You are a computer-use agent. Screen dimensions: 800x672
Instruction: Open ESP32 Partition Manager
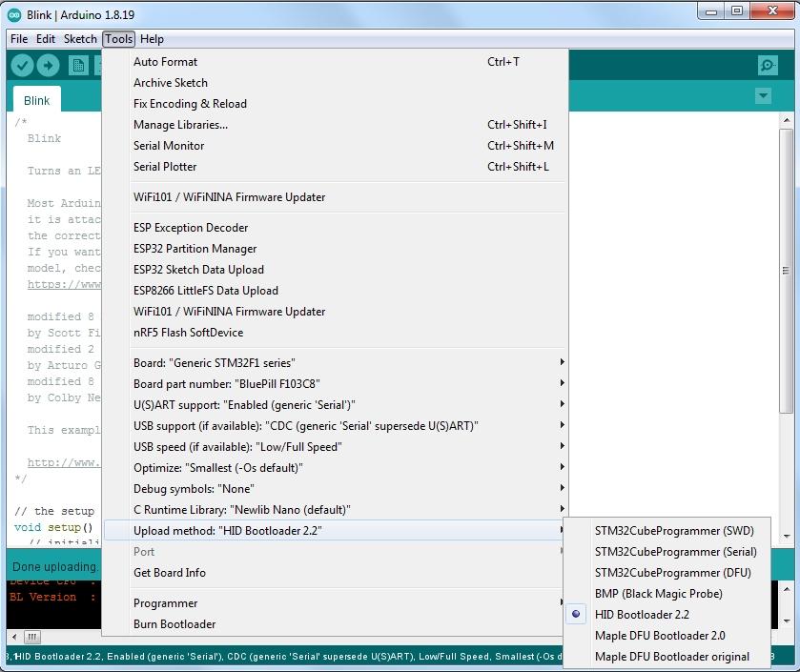coord(336,248)
